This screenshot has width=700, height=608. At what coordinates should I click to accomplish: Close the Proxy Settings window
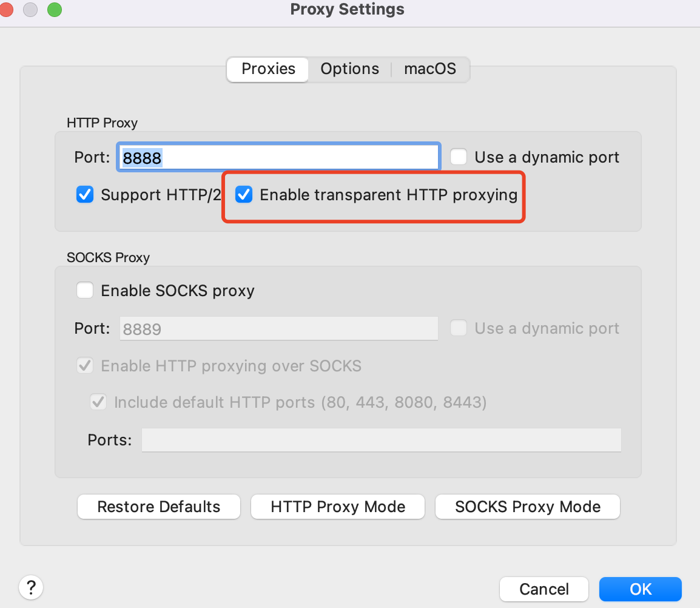point(7,10)
